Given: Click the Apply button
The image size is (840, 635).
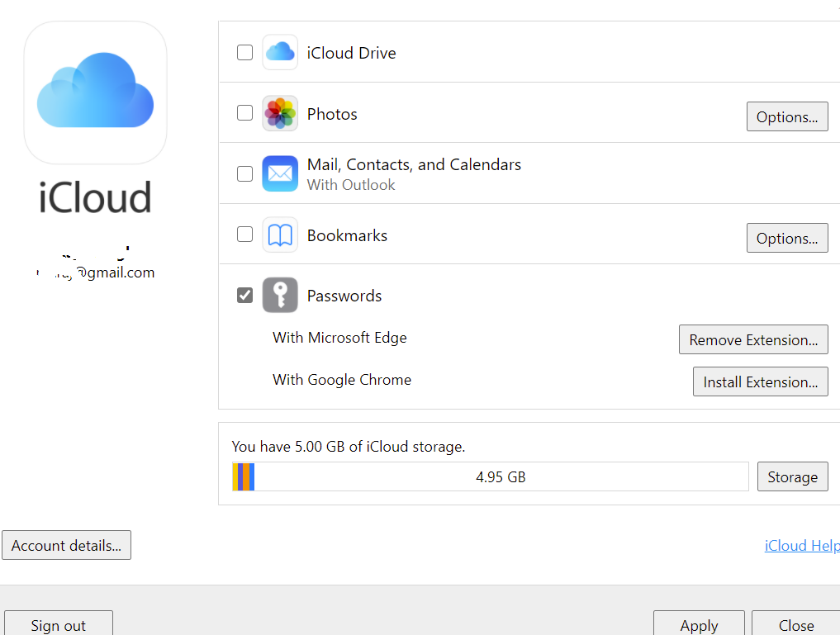Looking at the screenshot, I should 699,624.
